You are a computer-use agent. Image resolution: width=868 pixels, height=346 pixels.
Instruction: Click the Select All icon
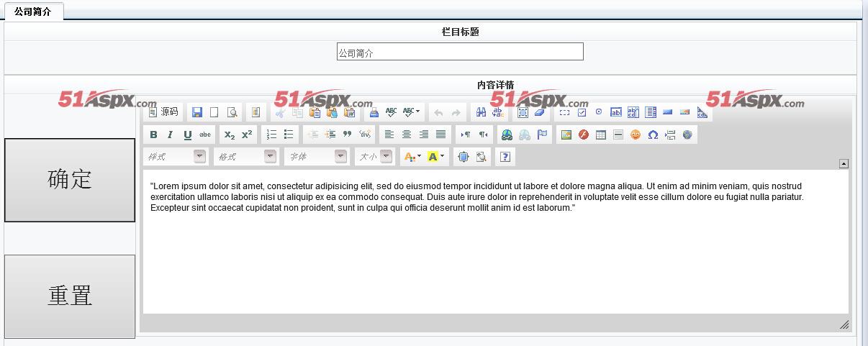click(x=523, y=112)
